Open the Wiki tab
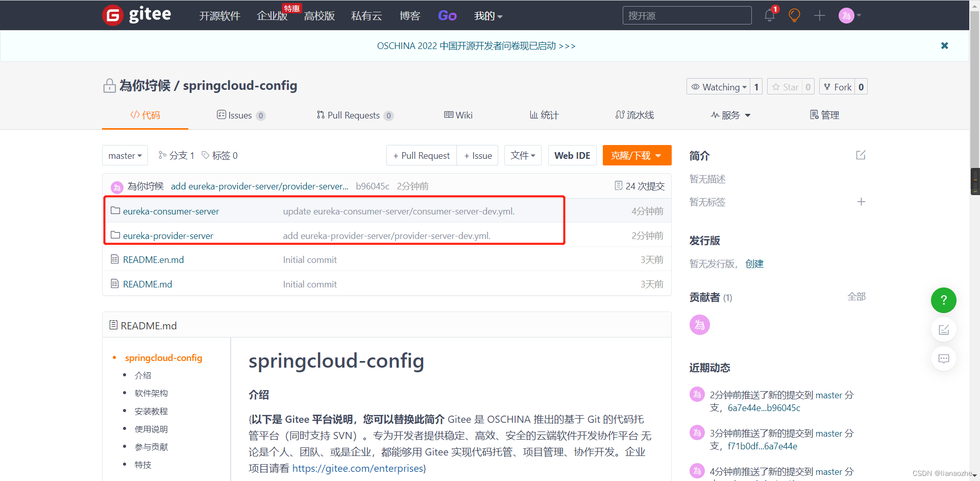980x481 pixels. [458, 115]
